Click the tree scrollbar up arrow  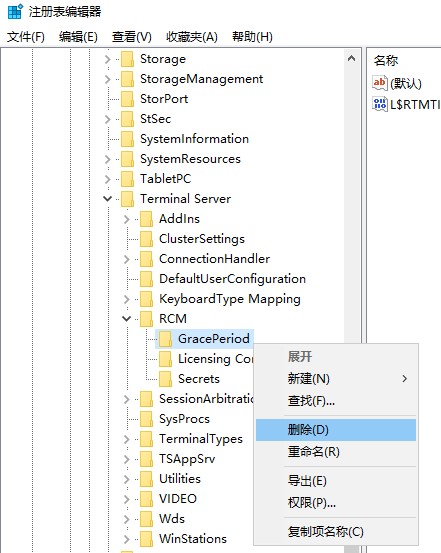click(x=351, y=59)
